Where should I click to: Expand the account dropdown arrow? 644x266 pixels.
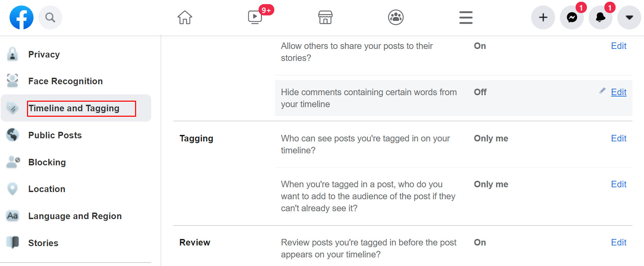tap(629, 17)
